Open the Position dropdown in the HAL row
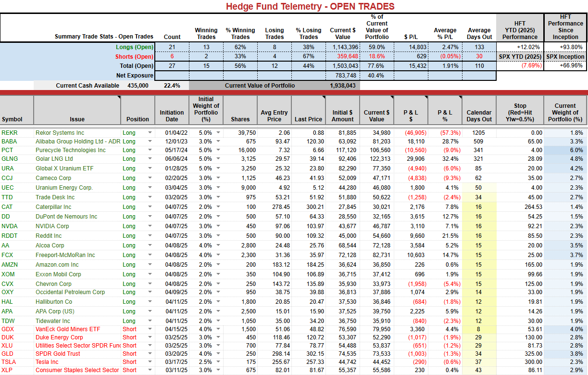This screenshot has width=588, height=375. pos(150,302)
